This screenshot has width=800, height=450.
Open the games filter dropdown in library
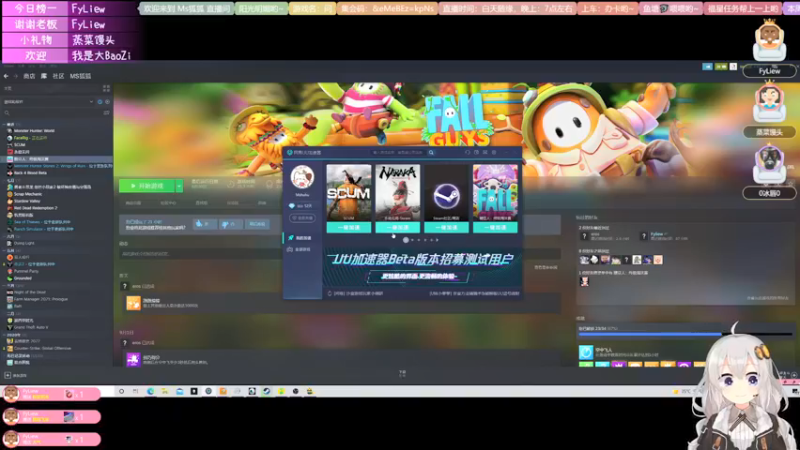[48, 102]
